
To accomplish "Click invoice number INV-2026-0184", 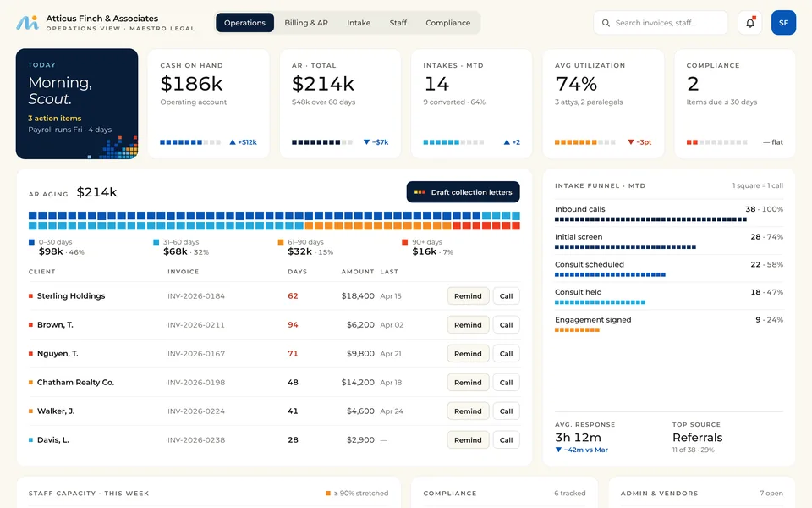I will tap(196, 296).
